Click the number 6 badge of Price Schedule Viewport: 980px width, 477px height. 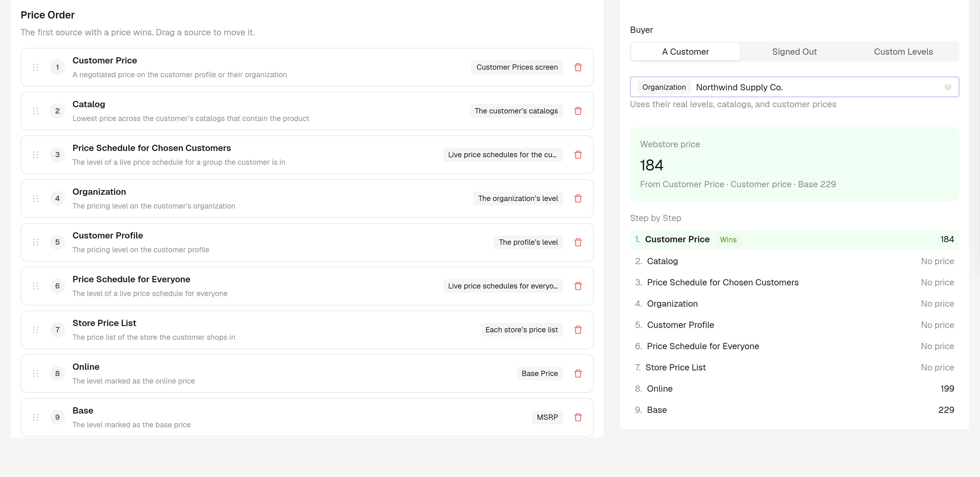57,286
